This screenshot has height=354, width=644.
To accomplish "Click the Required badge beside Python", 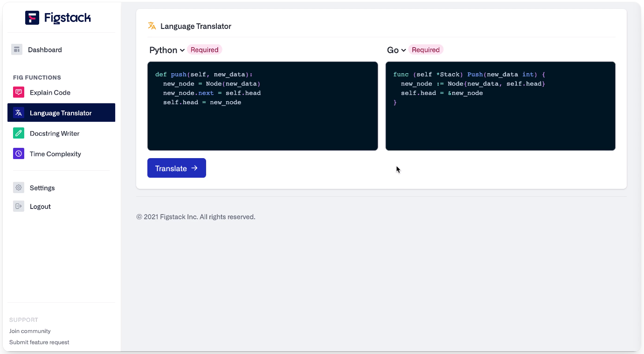I will [204, 50].
